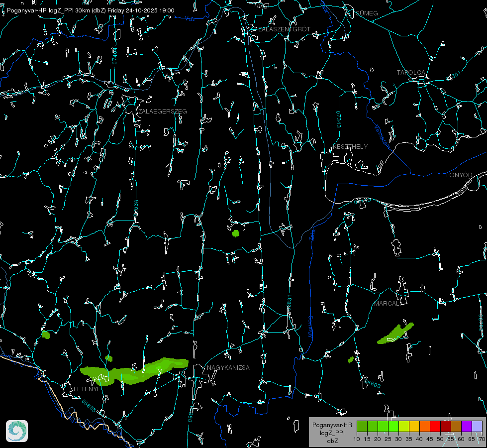Click the NAGYKANIZSA city label
The image size is (487, 448).
point(228,367)
